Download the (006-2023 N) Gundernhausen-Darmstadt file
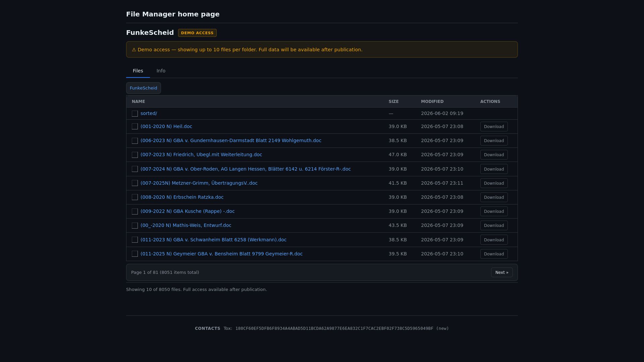This screenshot has height=362, width=644. [494, 141]
